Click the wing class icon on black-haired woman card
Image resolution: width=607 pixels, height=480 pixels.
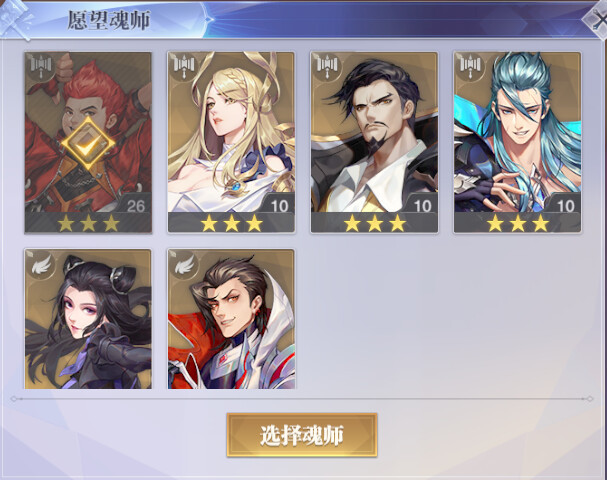pos(41,265)
